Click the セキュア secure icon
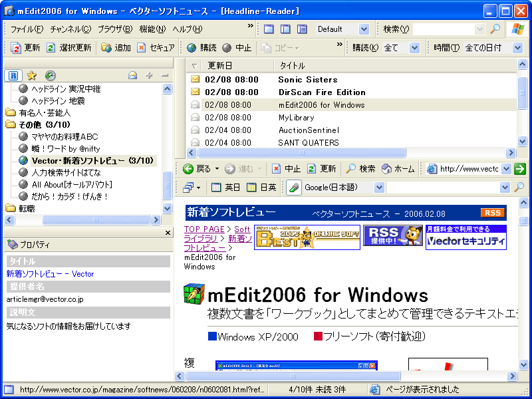Screen dimensions: 532x399 141,48
